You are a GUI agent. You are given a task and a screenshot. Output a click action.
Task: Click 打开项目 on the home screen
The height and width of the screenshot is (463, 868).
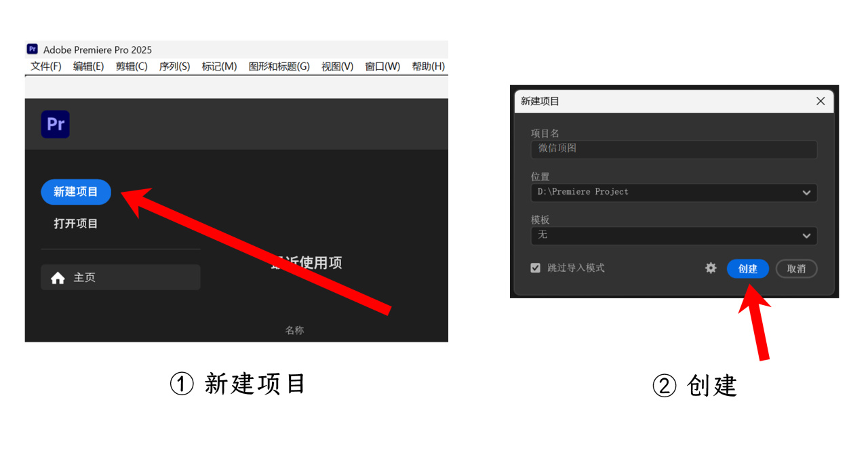click(76, 224)
